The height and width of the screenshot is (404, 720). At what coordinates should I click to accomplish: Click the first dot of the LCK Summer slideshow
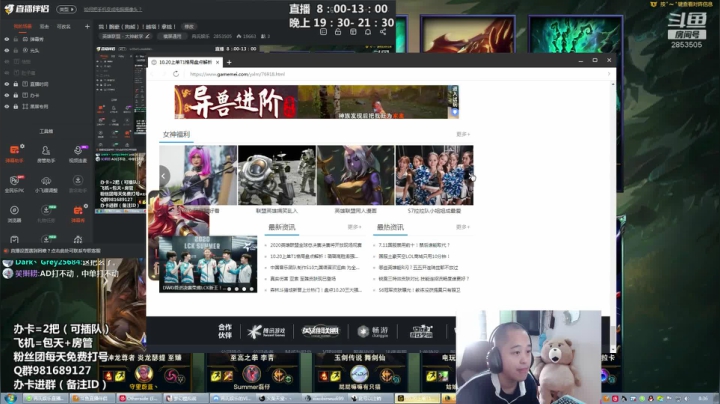click(229, 289)
